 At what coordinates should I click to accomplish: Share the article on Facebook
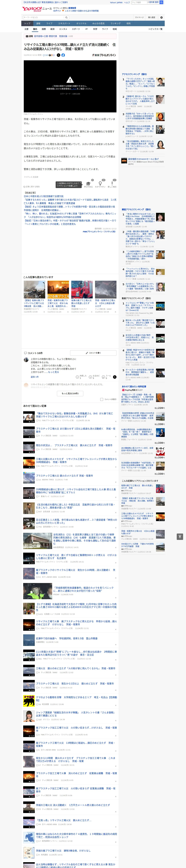tap(63, 55)
